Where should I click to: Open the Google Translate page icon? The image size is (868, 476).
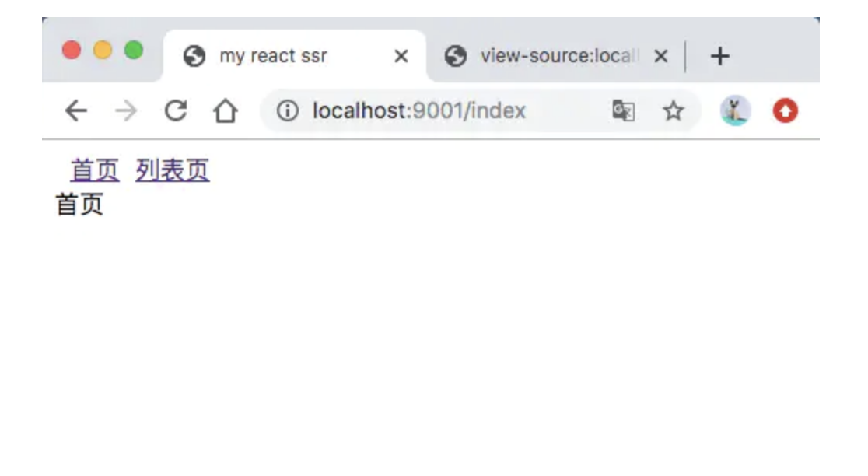tap(623, 111)
